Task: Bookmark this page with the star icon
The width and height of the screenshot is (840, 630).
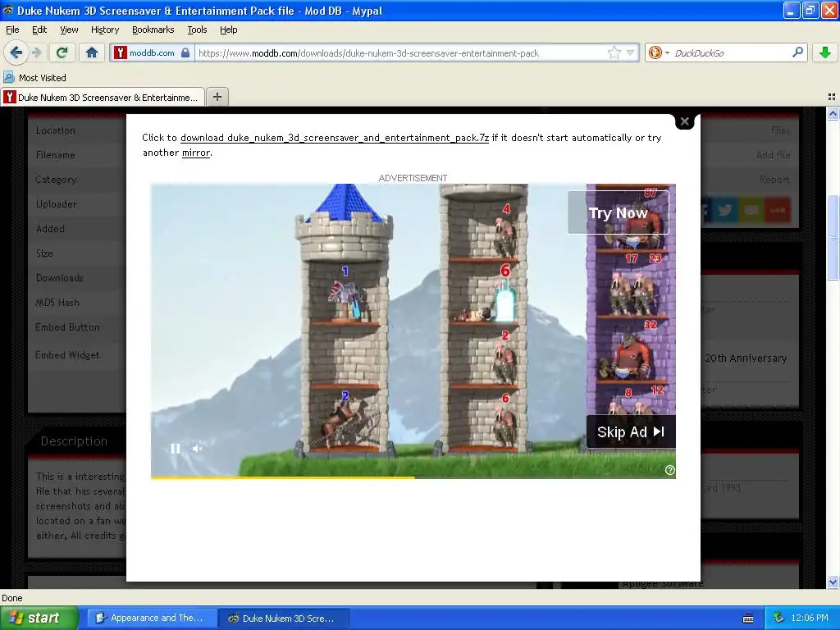Action: (x=614, y=52)
